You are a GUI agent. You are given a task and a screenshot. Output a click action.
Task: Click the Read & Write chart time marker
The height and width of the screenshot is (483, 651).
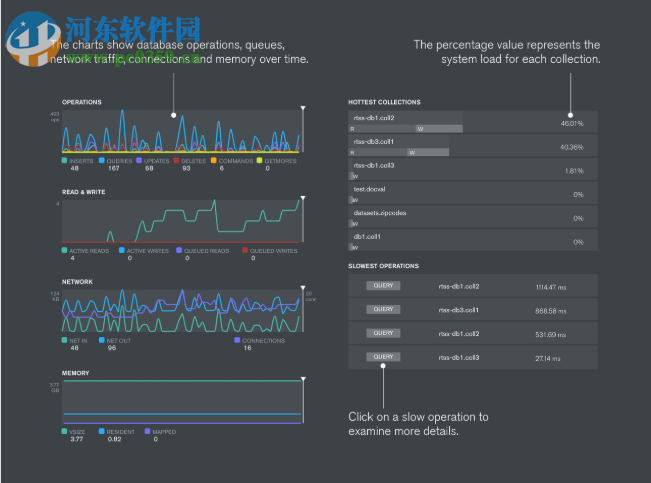(x=303, y=198)
